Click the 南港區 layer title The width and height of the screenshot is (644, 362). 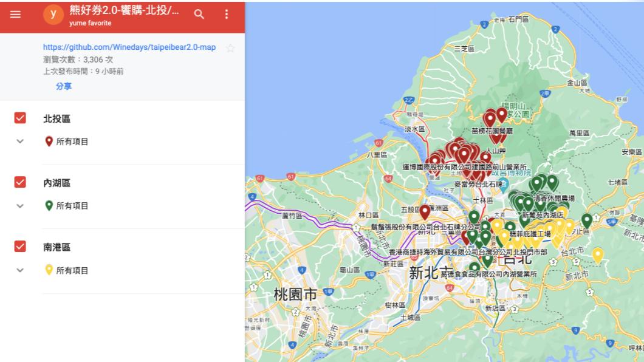tap(57, 247)
